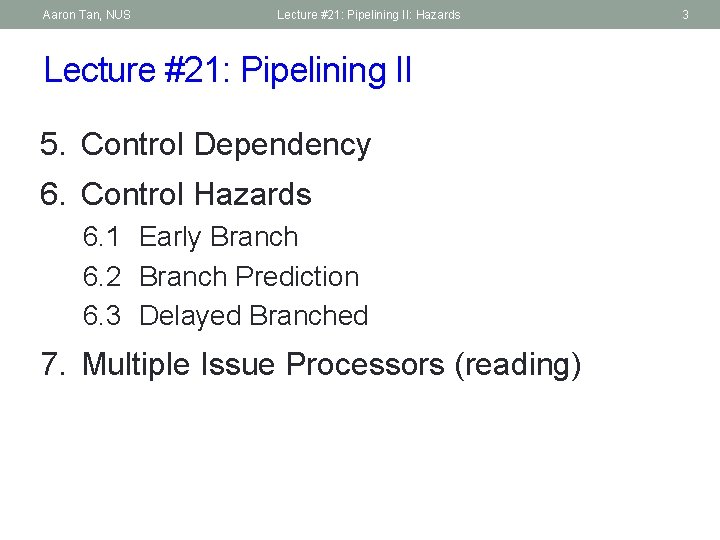Select the '6. Control Hazards' outline item
The image size is (720, 540).
[x=176, y=194]
